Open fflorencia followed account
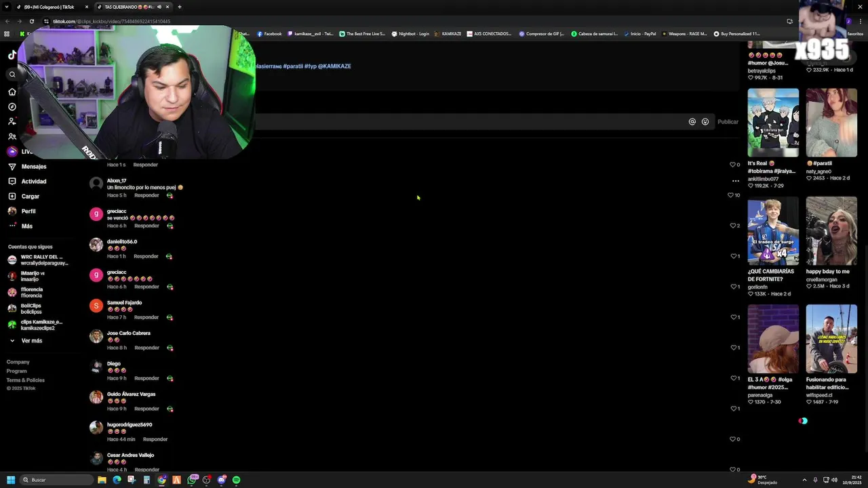The image size is (868, 488). (25, 292)
